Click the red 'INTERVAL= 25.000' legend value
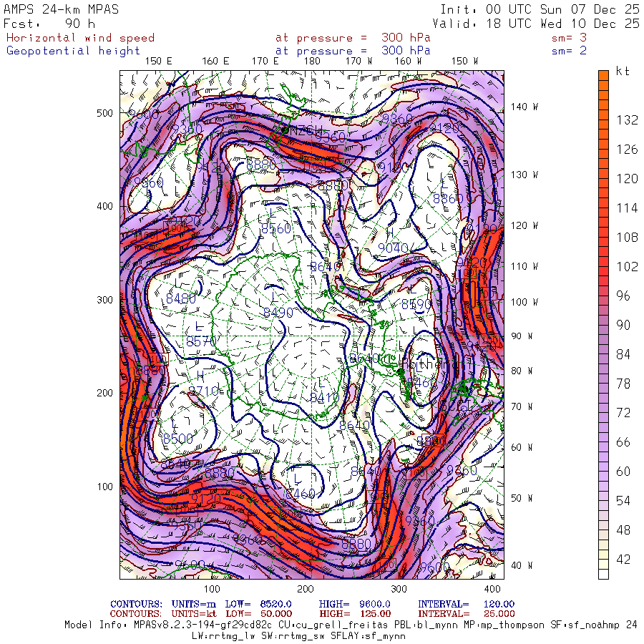Screen dimensions: 644x644 click(466, 614)
